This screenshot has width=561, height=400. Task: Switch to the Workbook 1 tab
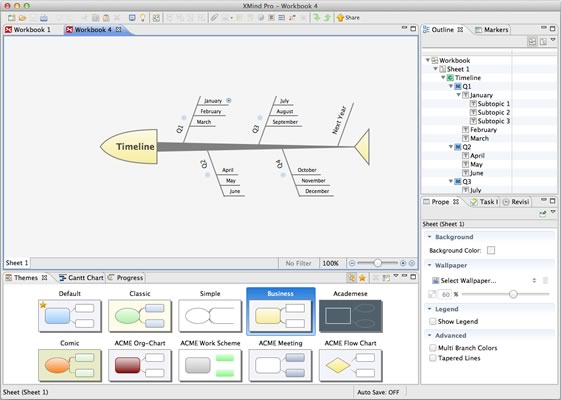click(x=28, y=30)
